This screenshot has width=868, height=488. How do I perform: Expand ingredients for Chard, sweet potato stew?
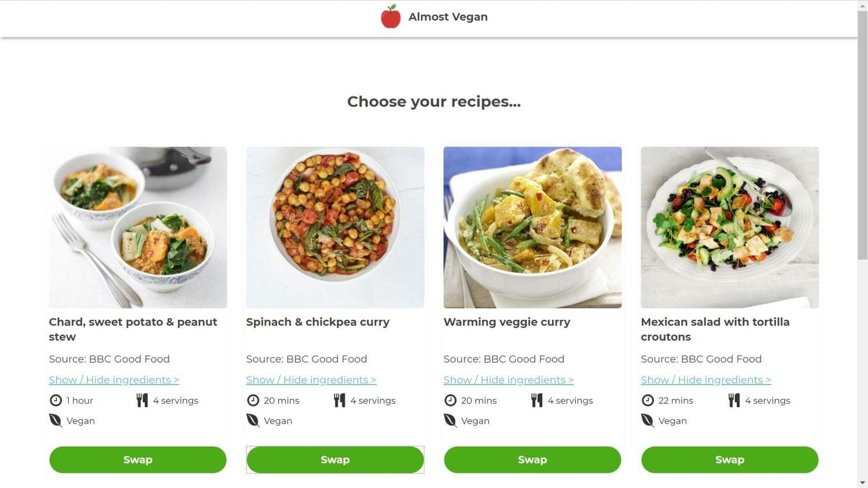pyautogui.click(x=114, y=380)
